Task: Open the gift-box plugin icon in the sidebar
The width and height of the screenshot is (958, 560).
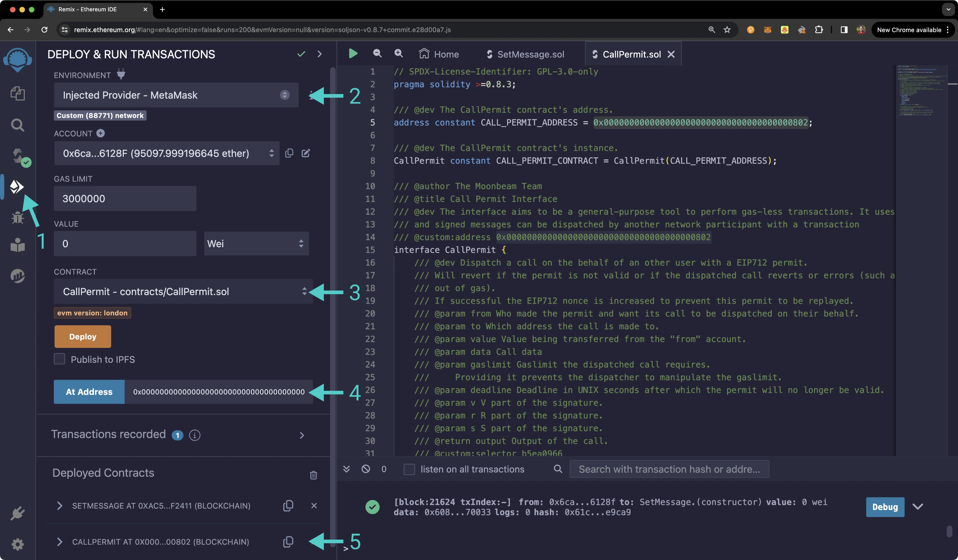Action: click(17, 245)
